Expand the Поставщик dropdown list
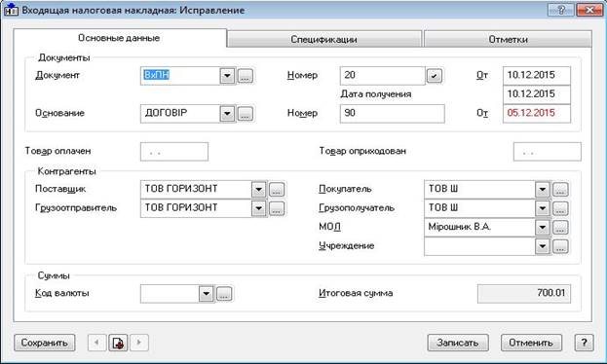Image resolution: width=607 pixels, height=364 pixels. click(x=258, y=190)
